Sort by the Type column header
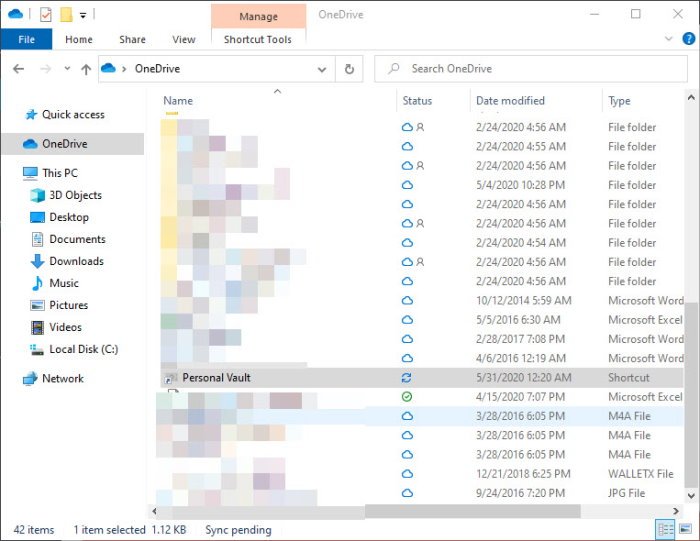 tap(619, 101)
